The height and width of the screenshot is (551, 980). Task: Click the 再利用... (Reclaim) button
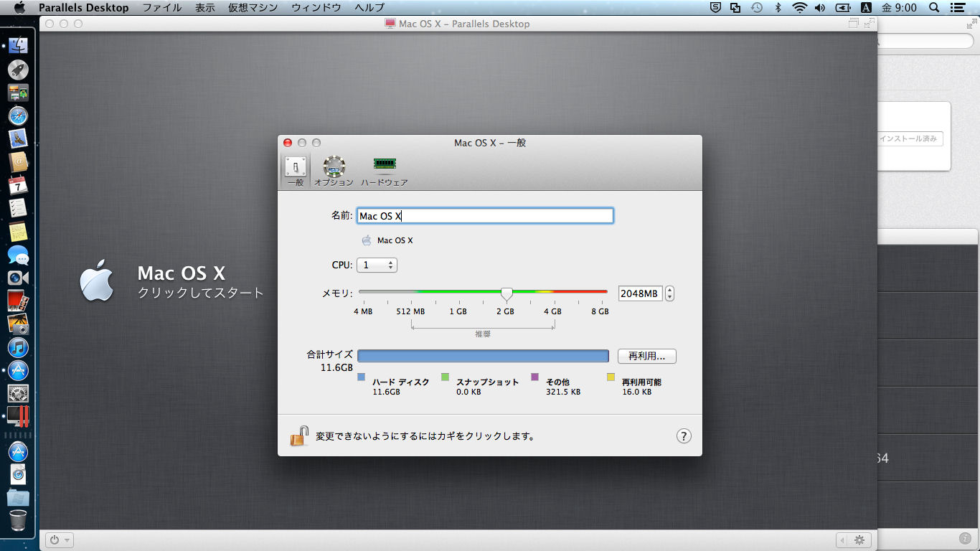tap(647, 356)
